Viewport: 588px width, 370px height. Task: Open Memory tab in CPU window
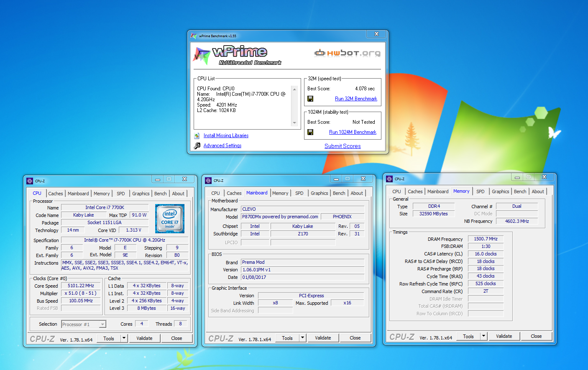click(102, 194)
